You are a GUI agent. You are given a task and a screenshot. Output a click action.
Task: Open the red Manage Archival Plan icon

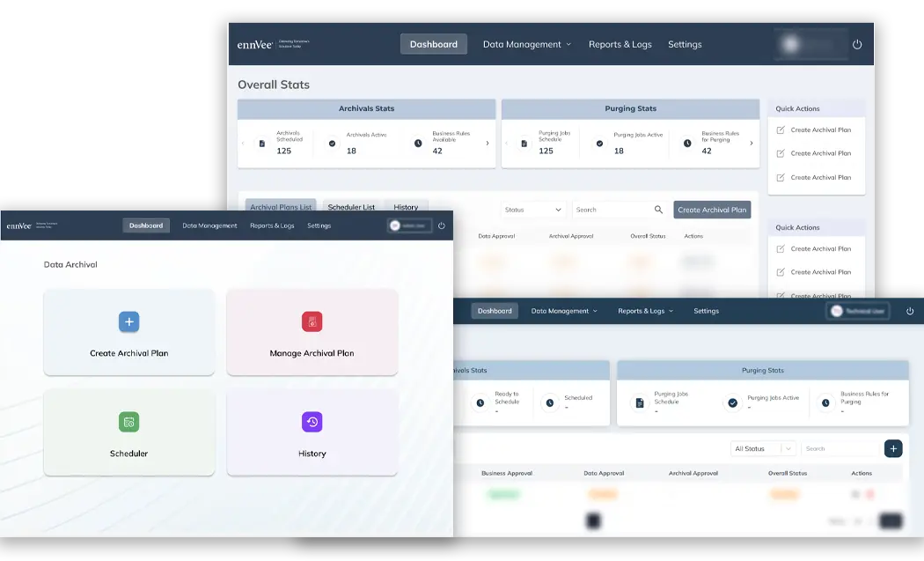[x=312, y=322]
